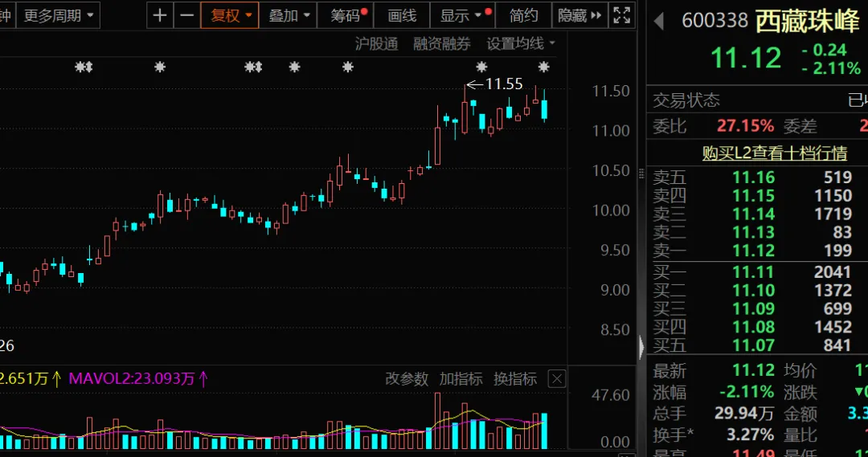Go to previous stock with left arrow
Viewport: 868px width, 457px height.
[x=659, y=22]
